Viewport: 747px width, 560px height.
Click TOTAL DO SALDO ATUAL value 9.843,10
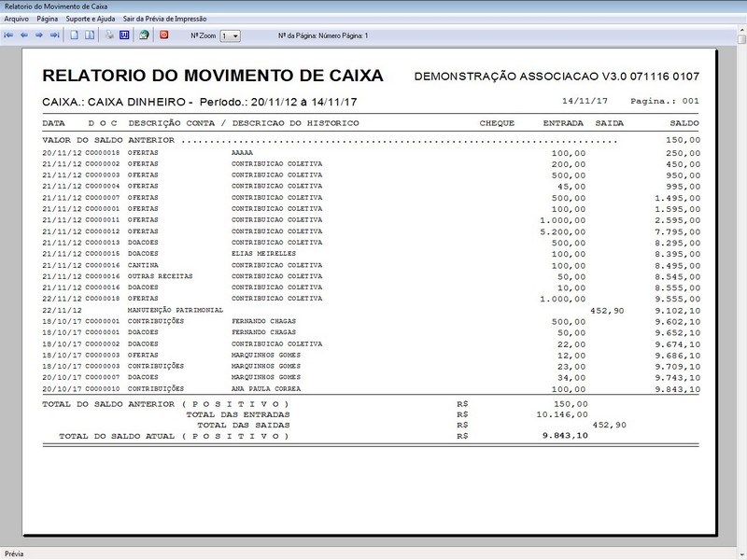565,435
